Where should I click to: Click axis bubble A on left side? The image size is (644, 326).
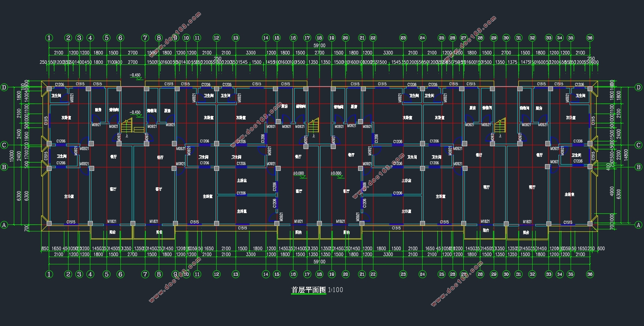click(4, 225)
